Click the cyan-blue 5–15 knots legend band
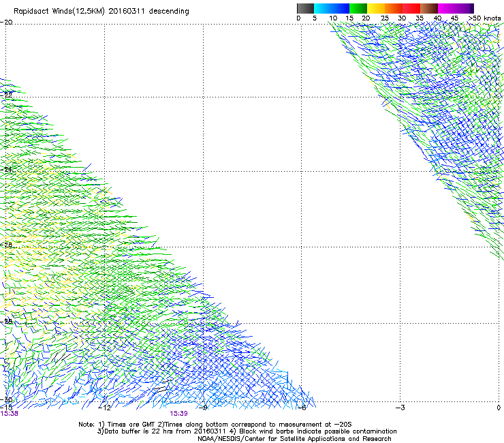 coord(332,8)
